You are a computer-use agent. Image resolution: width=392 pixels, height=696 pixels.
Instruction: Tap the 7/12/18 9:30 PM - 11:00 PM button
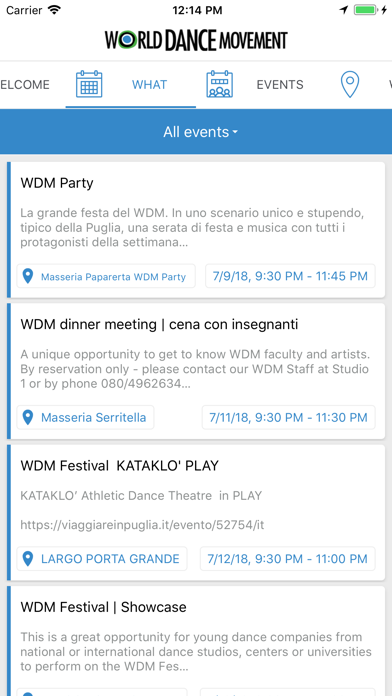coord(288,558)
